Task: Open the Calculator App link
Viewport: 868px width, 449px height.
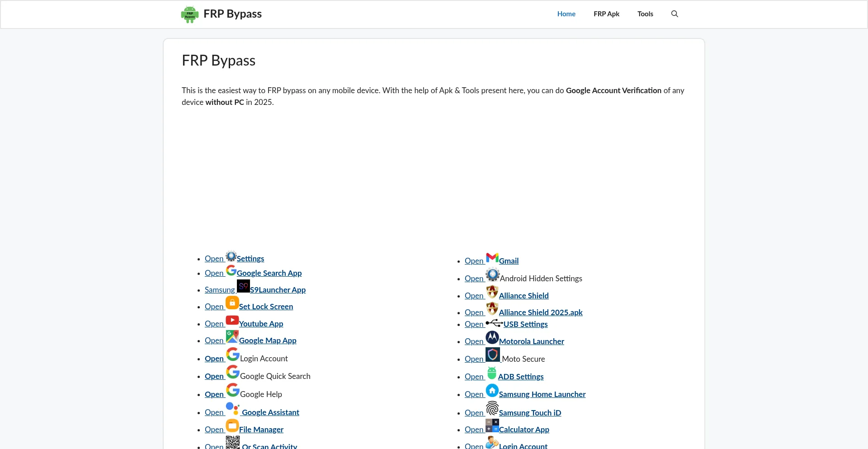Action: click(524, 430)
